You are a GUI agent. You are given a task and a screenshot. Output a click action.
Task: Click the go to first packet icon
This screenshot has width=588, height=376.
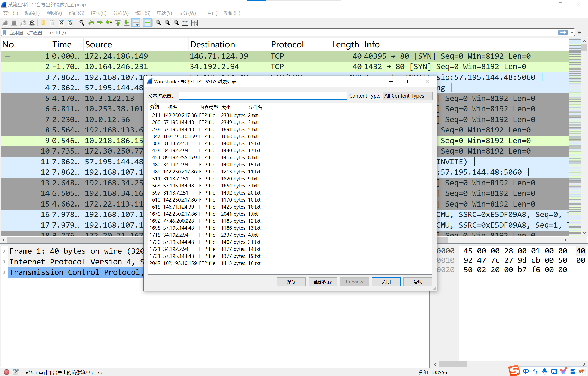[x=118, y=23]
